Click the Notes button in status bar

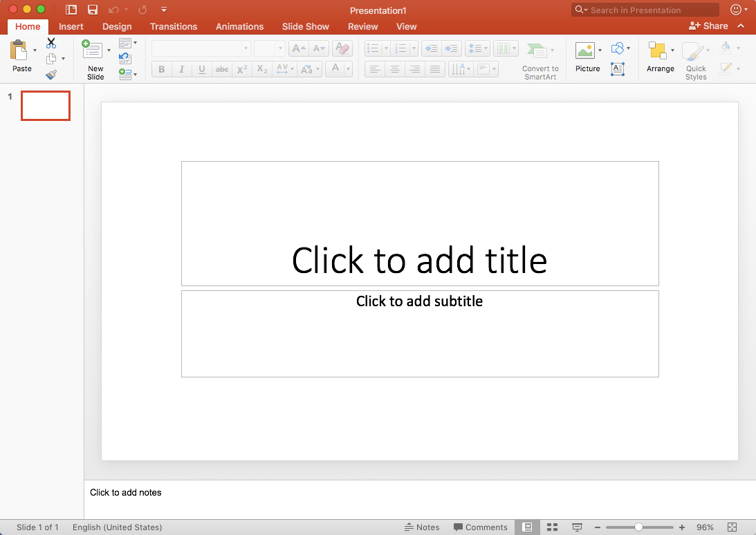(423, 527)
